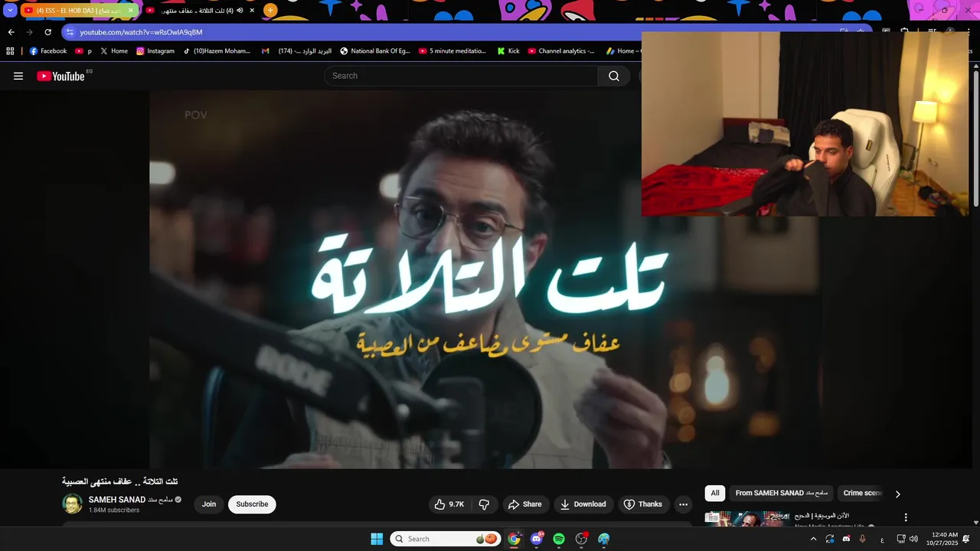Open the YouTube 'p' bookmark
Image resolution: width=980 pixels, height=551 pixels.
(x=83, y=51)
